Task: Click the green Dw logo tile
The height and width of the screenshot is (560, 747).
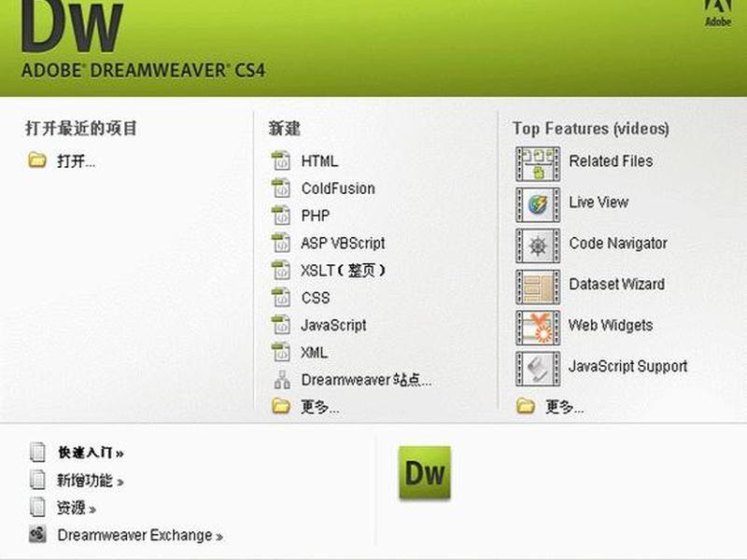Action: [x=425, y=472]
